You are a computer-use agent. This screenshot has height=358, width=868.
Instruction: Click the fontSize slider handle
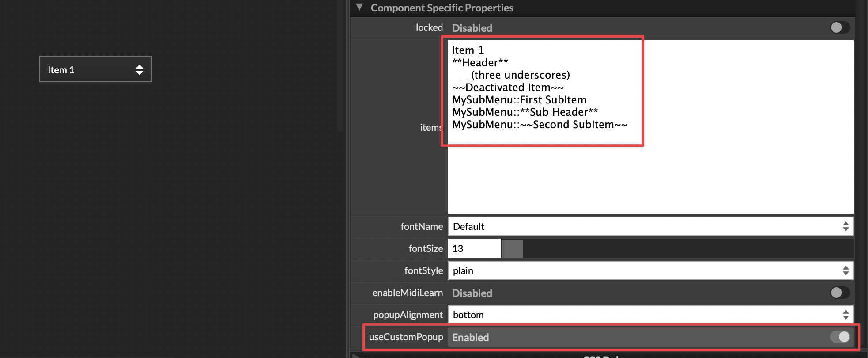tap(512, 249)
